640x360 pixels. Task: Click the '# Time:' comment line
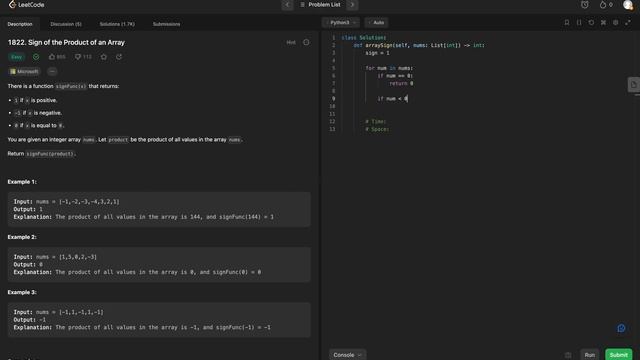(x=375, y=122)
